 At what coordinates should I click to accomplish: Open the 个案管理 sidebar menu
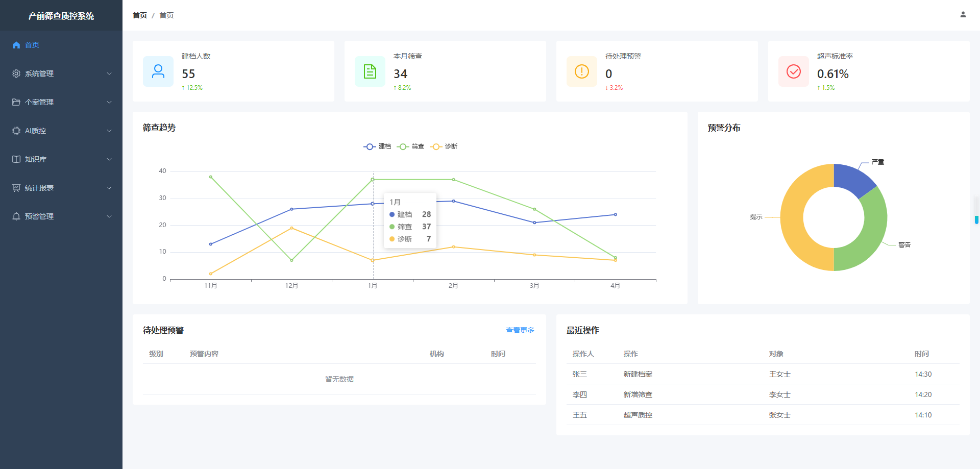pyautogui.click(x=61, y=102)
